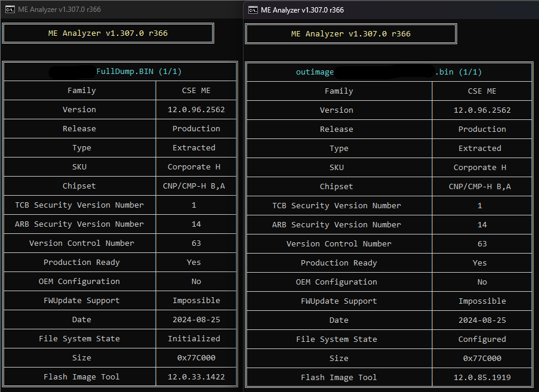This screenshot has height=392, width=539.
Task: Click size 0x77C000 in the outimage table
Action: coord(482,359)
